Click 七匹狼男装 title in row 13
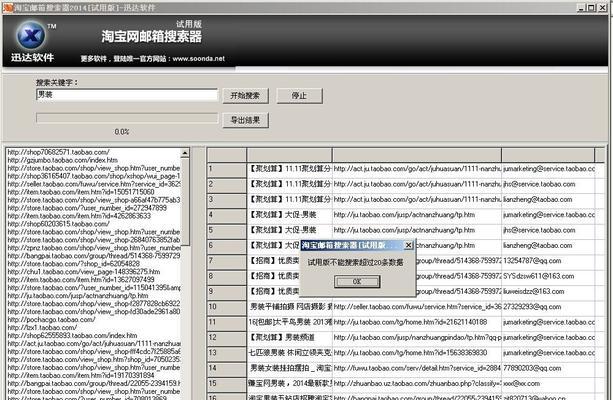Viewport: 613px width, 400px height. click(289, 353)
